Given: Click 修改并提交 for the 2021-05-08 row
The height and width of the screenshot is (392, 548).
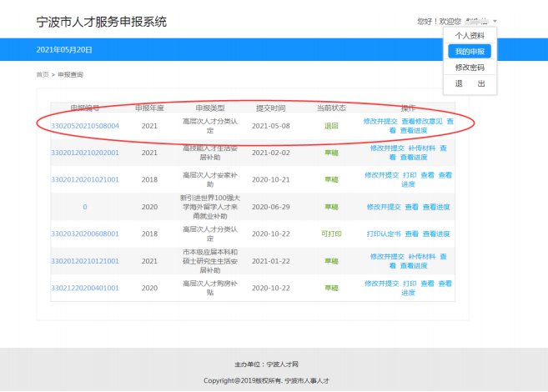Looking at the screenshot, I should coord(380,121).
